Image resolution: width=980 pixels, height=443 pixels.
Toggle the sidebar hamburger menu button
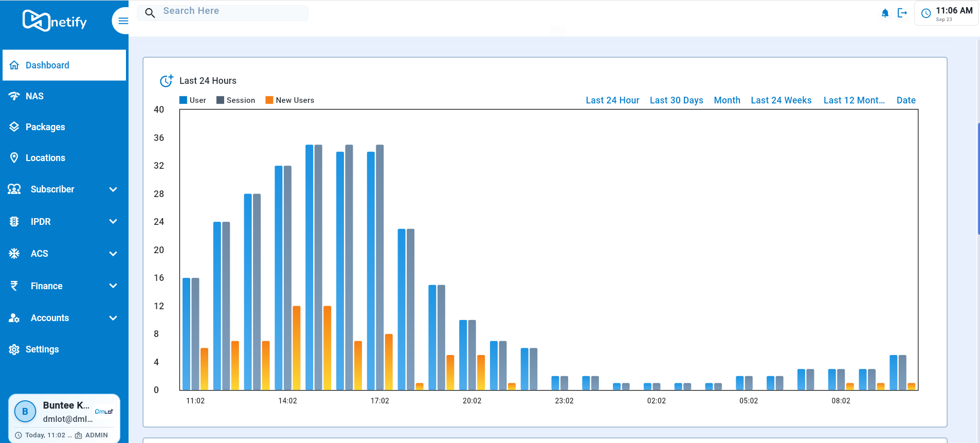pyautogui.click(x=123, y=21)
